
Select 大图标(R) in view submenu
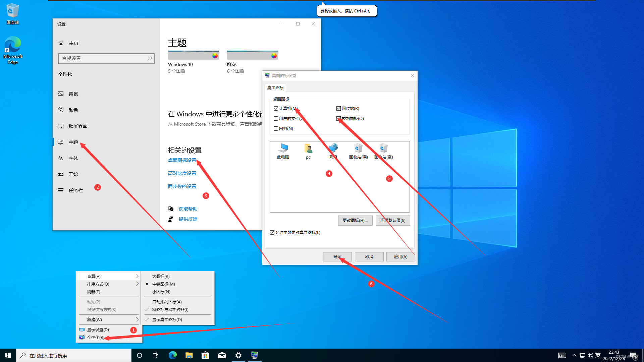161,276
